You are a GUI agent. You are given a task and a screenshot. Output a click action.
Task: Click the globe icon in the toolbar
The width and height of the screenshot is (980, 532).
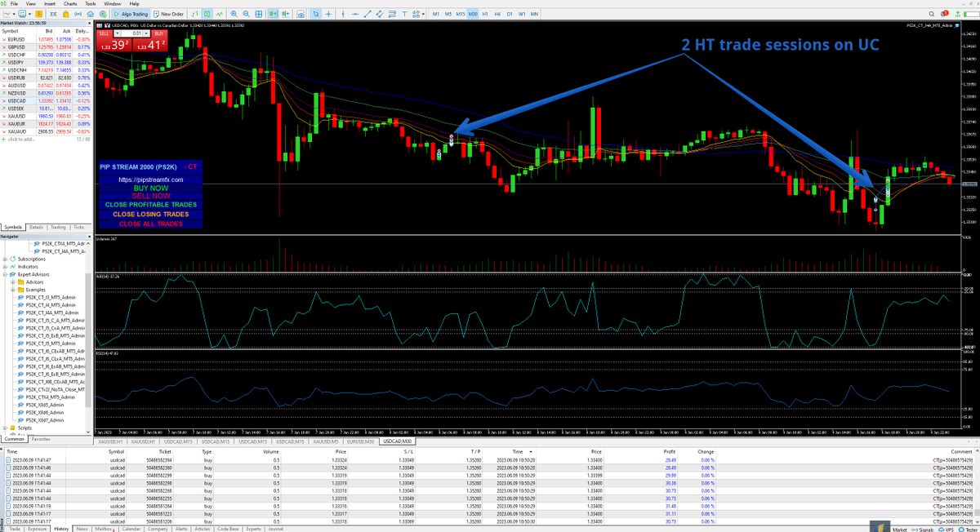[103, 14]
